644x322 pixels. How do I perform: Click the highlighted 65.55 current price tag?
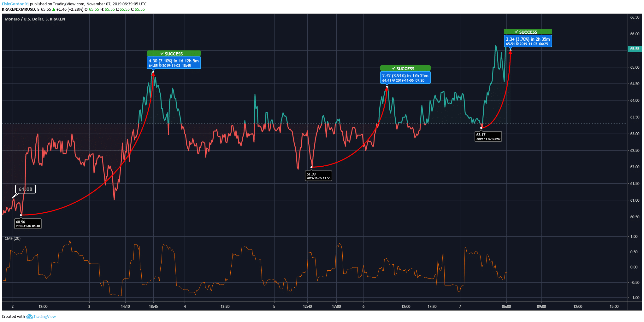(635, 49)
